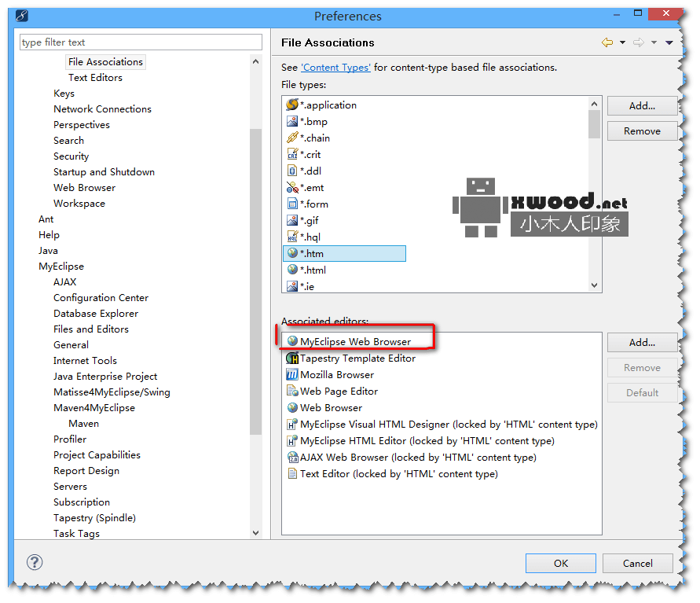Open the preferences view menu dropdown

pos(669,43)
